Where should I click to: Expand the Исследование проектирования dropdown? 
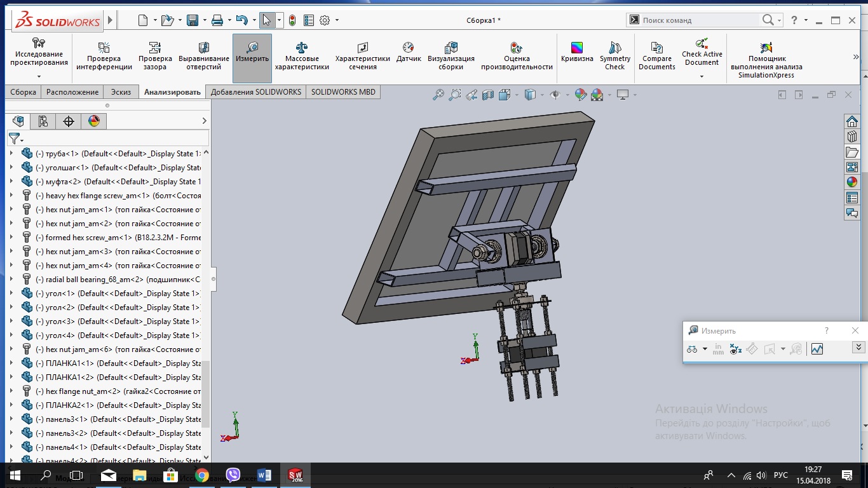pos(39,77)
